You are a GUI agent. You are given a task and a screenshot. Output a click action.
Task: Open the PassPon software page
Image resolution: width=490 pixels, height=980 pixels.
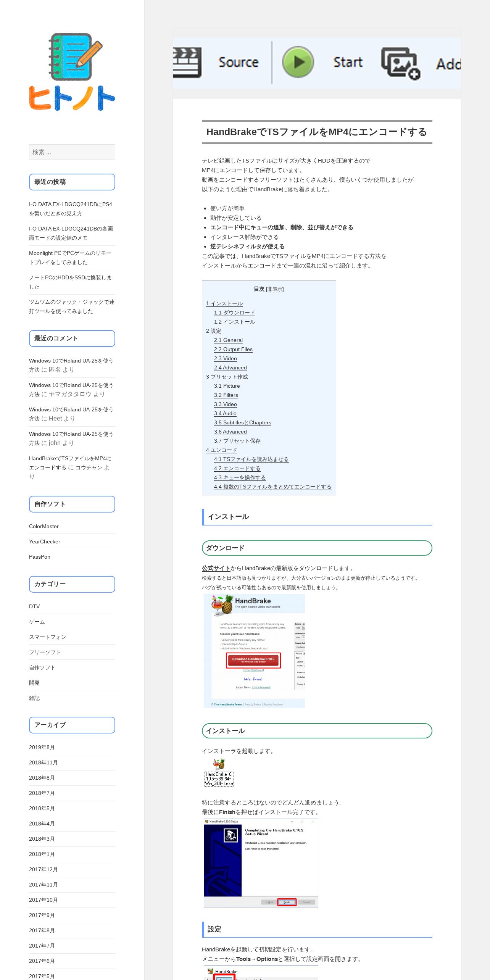[40, 557]
